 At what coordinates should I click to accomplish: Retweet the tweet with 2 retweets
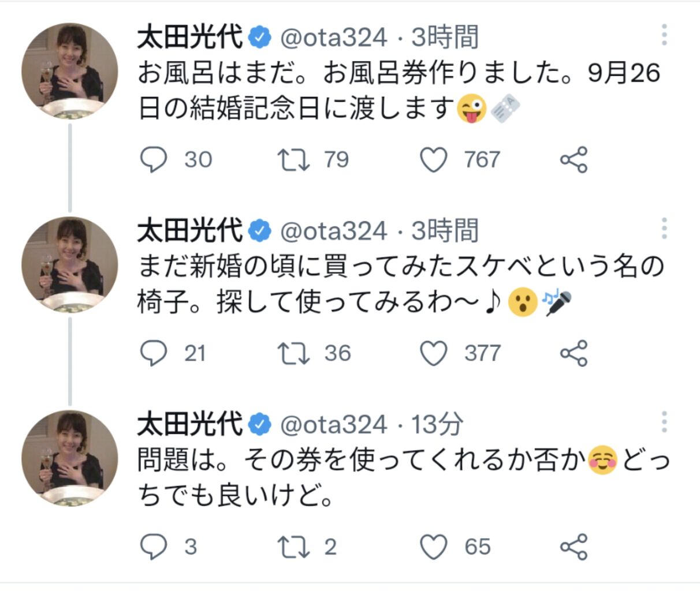(x=294, y=547)
